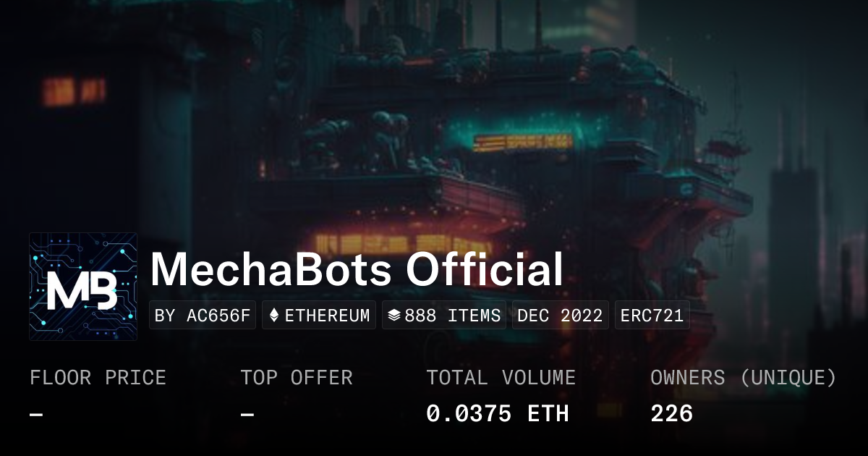Image resolution: width=868 pixels, height=456 pixels.
Task: Click the TOP OFFER label
Action: click(297, 378)
